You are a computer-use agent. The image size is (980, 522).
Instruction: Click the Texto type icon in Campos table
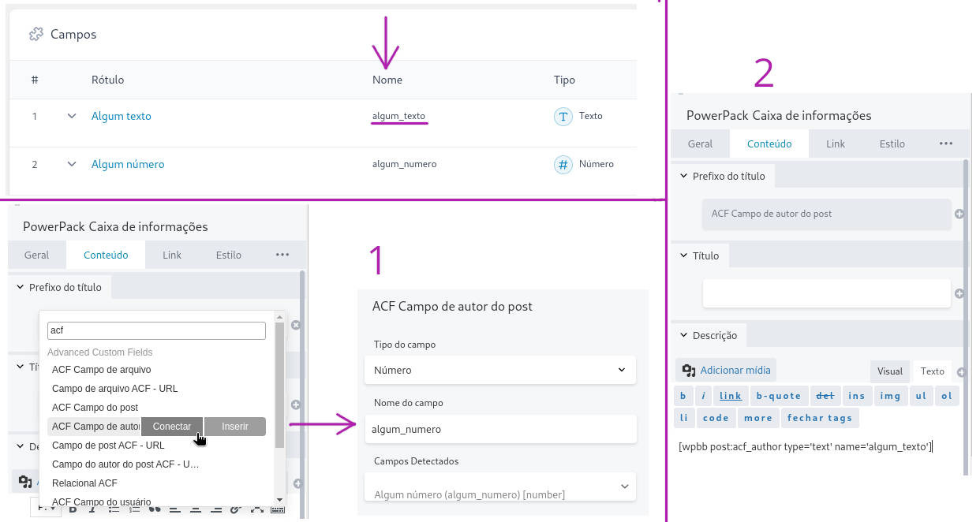point(563,117)
